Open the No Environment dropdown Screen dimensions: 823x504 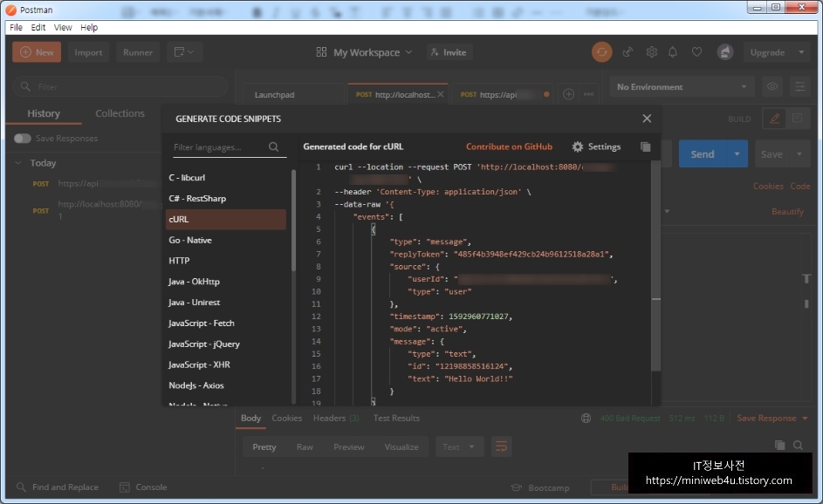point(682,86)
